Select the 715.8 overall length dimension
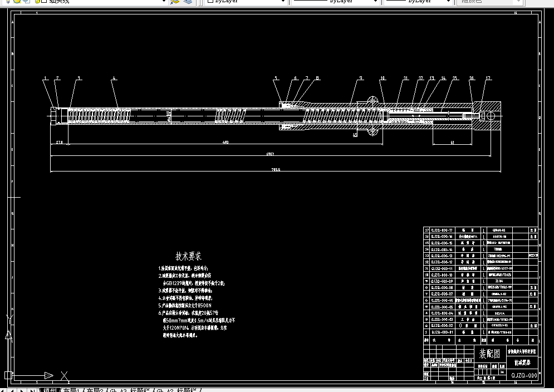Image resolution: width=554 pixels, height=392 pixels. [276, 170]
